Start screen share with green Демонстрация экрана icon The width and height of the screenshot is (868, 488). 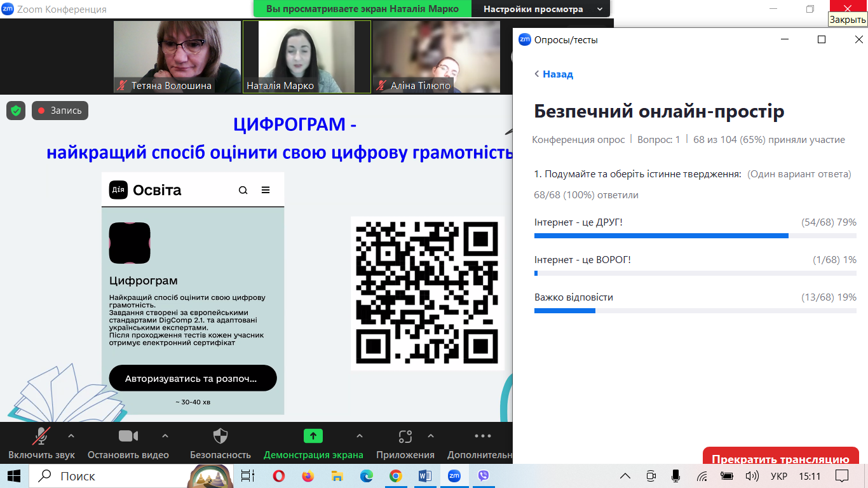point(313,436)
